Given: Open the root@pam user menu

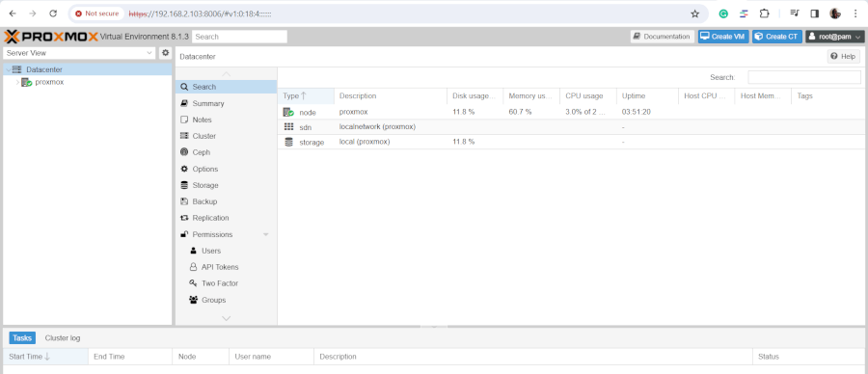Looking at the screenshot, I should [x=835, y=37].
